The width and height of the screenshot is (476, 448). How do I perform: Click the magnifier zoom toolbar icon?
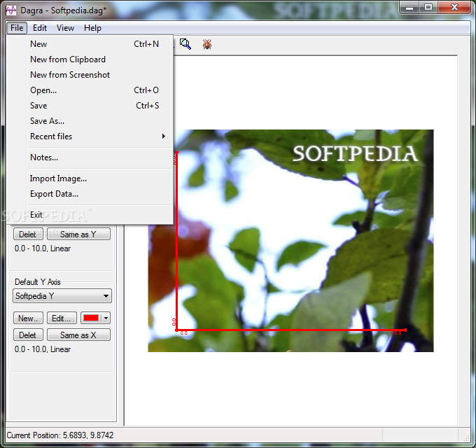185,44
